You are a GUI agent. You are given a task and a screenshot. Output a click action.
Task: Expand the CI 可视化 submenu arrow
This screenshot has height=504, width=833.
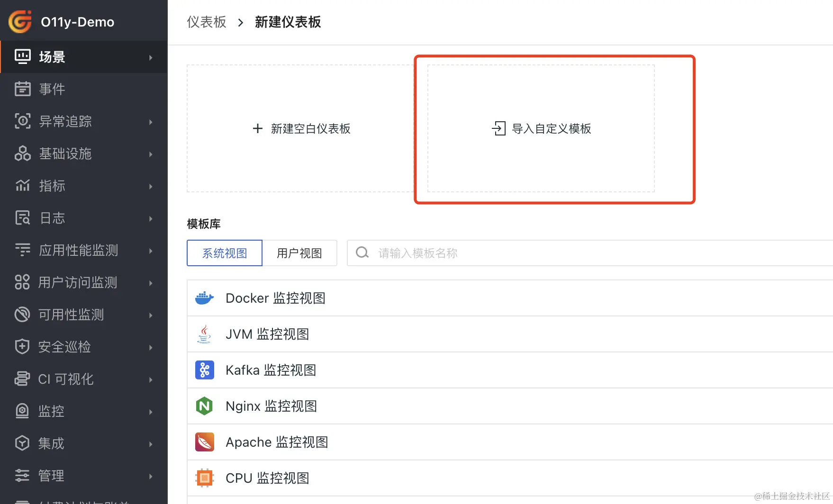[x=151, y=379]
